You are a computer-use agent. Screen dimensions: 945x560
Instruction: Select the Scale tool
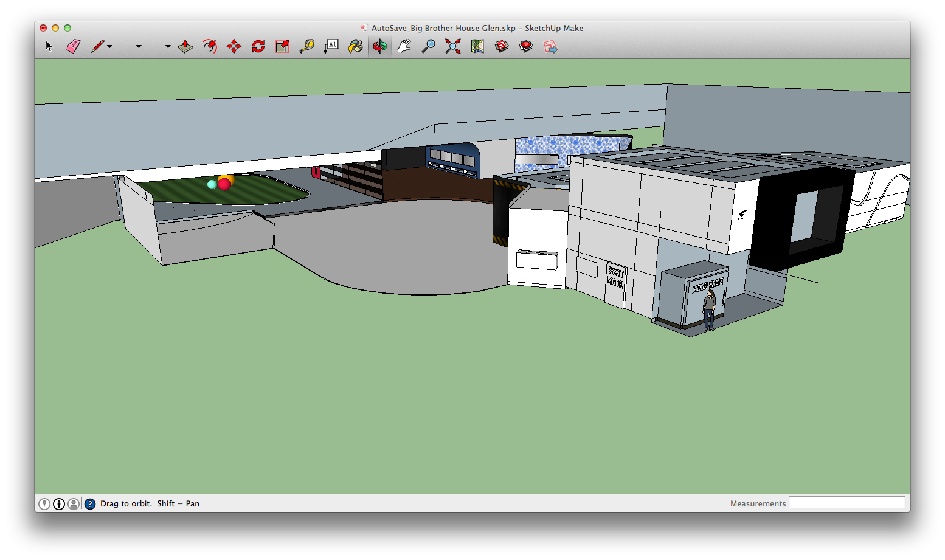[283, 46]
